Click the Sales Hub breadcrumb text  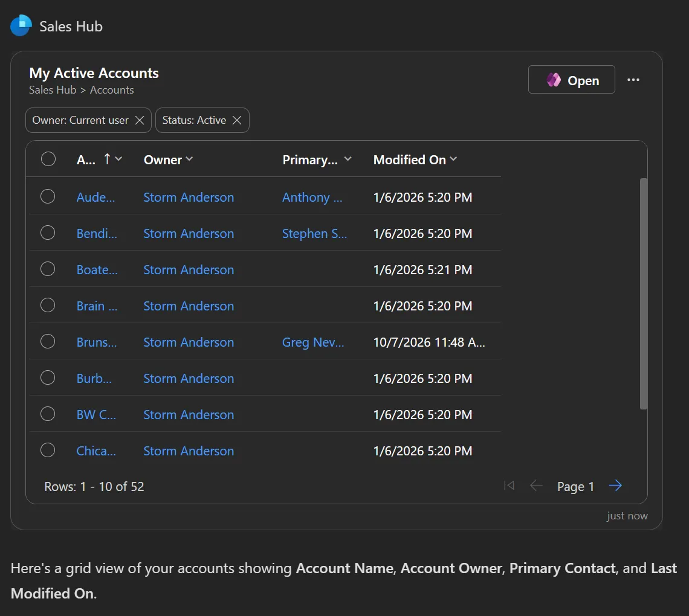(x=53, y=89)
